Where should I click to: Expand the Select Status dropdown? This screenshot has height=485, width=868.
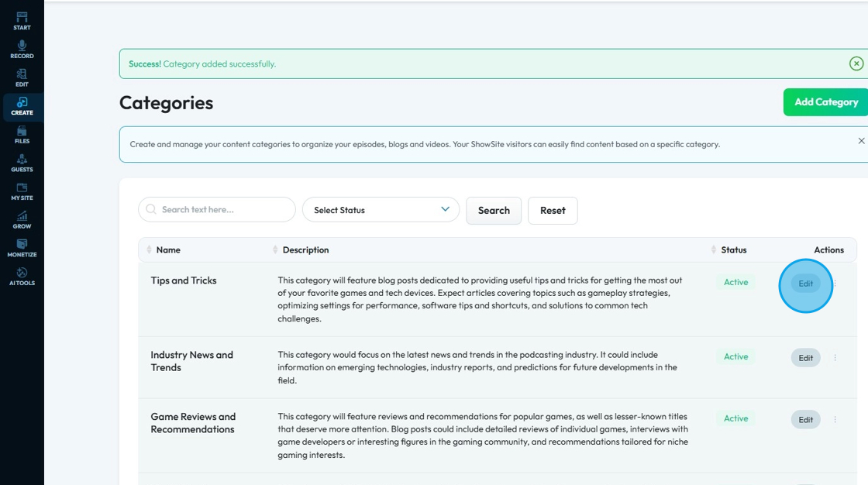381,210
